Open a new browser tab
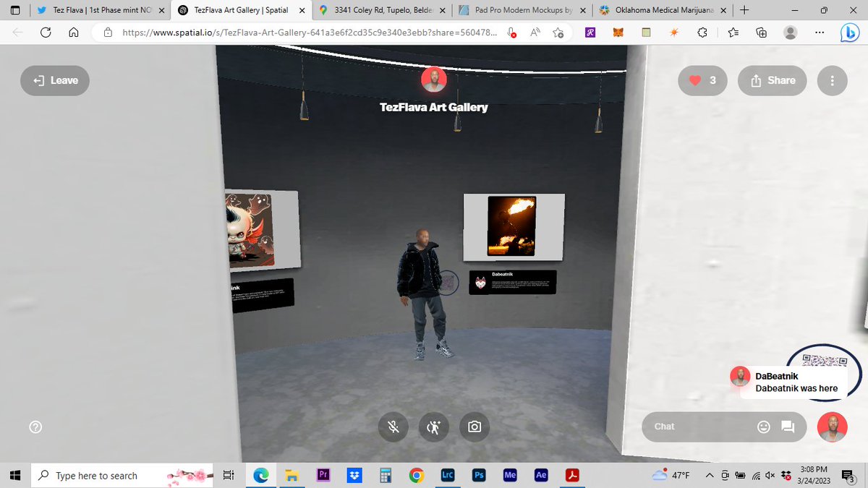This screenshot has height=488, width=868. coord(744,10)
